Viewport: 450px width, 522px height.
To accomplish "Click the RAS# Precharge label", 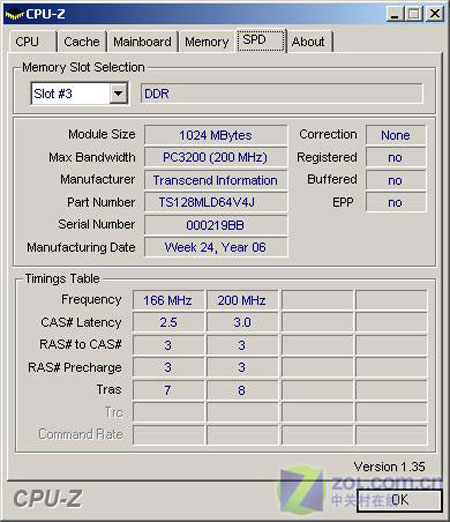I will tap(75, 367).
